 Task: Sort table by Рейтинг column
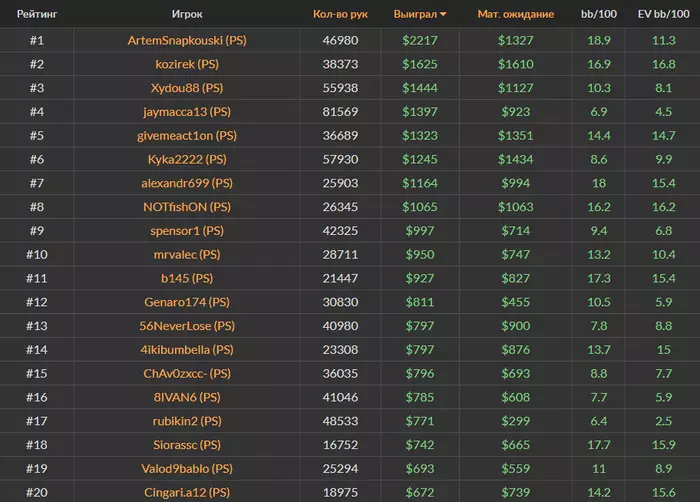[37, 15]
